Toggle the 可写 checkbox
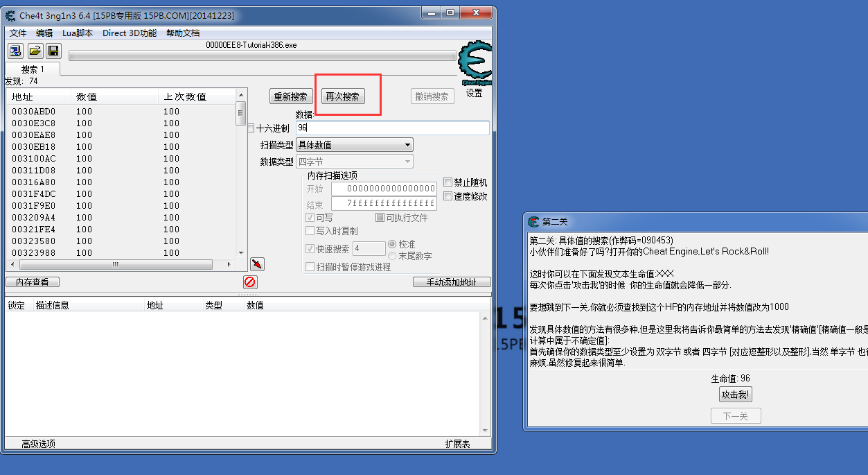The image size is (868, 475). (x=310, y=218)
